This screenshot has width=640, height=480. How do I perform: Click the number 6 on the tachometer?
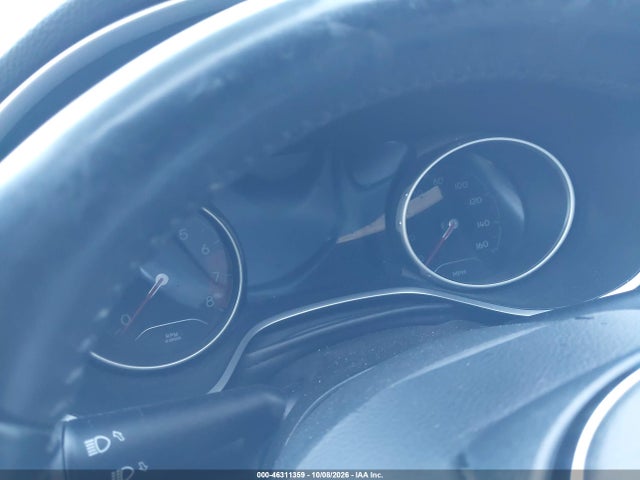(205, 248)
